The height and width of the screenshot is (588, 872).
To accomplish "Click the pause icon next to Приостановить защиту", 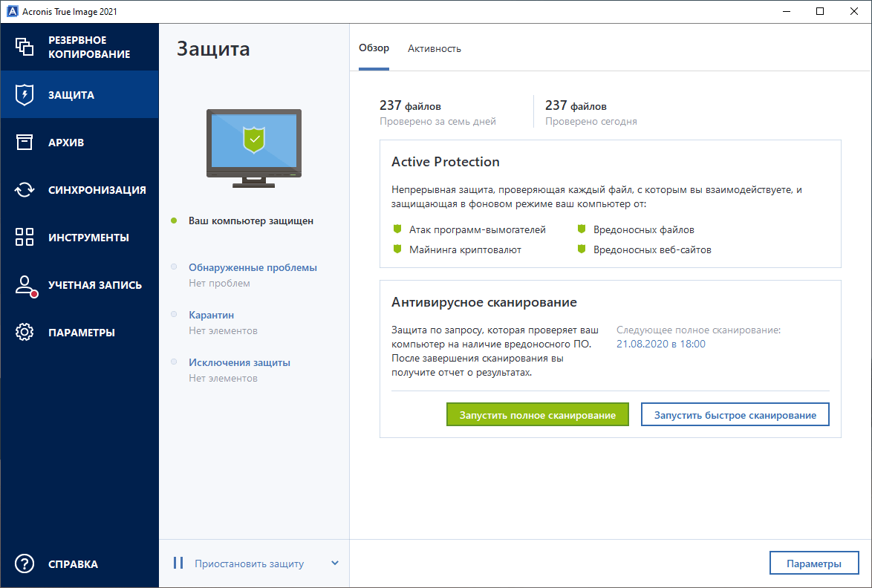I will [178, 563].
